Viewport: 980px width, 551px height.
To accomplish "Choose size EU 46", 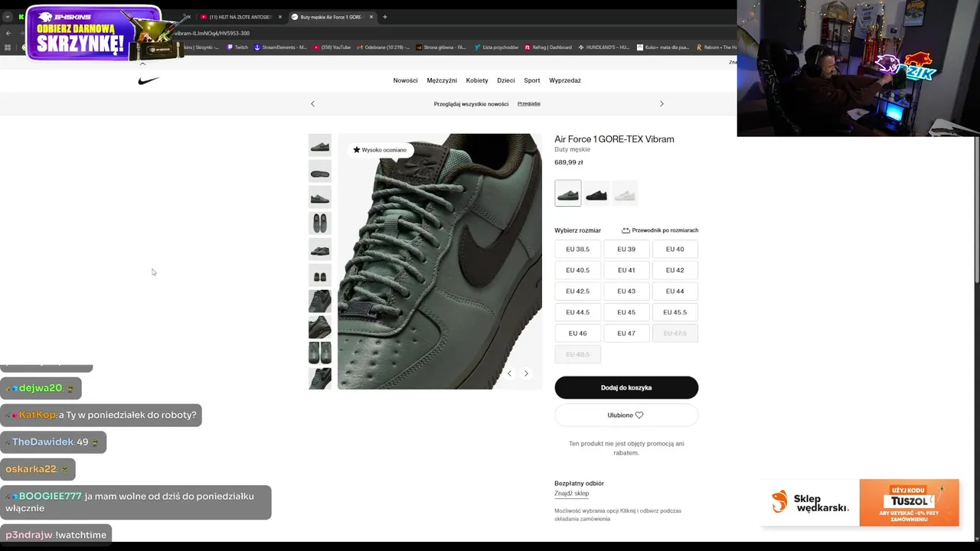I will point(577,333).
